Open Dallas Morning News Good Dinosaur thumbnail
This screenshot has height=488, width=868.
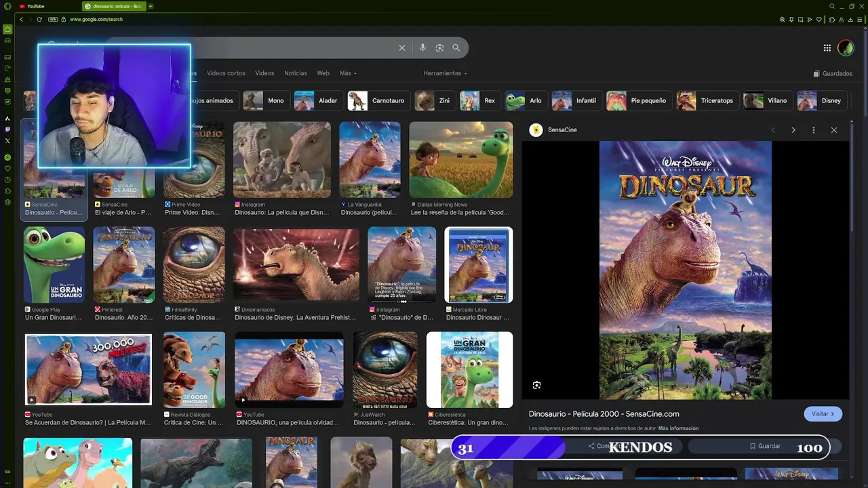click(x=461, y=160)
